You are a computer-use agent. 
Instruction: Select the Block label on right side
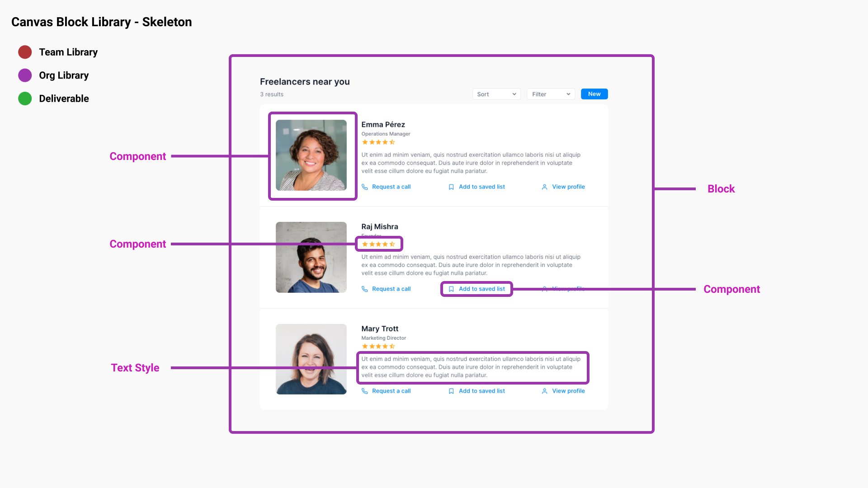722,189
